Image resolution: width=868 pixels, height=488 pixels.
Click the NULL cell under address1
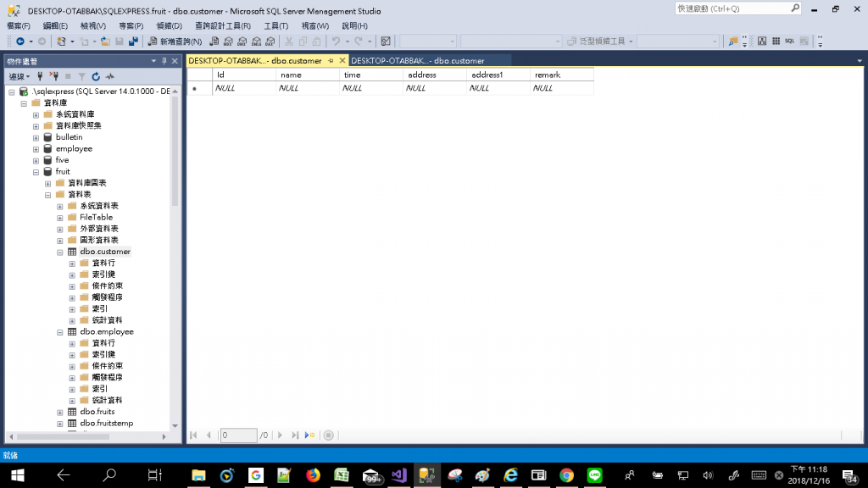coord(498,88)
